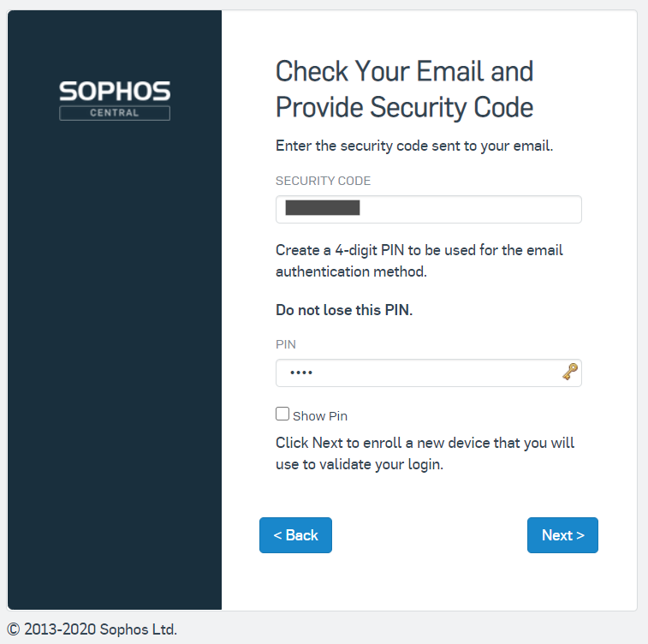Focus the Security Code input field
Screen dimensions: 648x644
429,209
